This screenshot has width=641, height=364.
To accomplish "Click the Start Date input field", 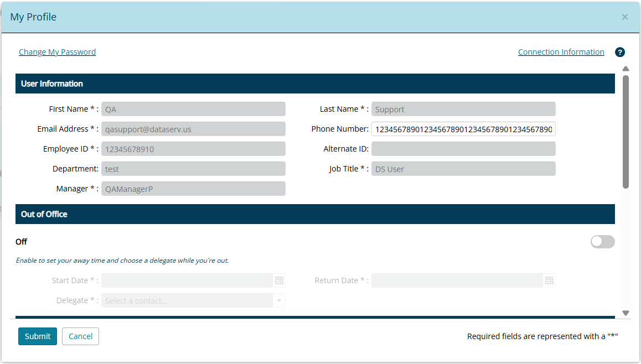I will coord(187,280).
